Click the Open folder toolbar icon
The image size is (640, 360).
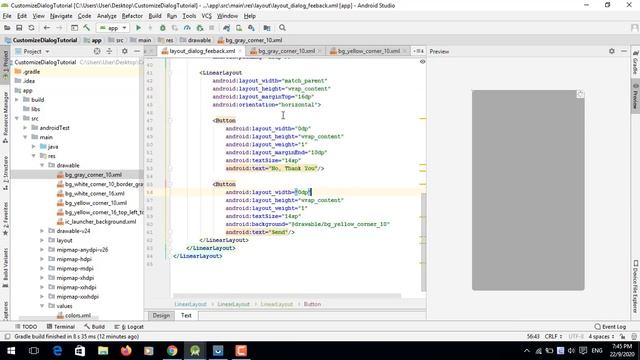pos(7,28)
